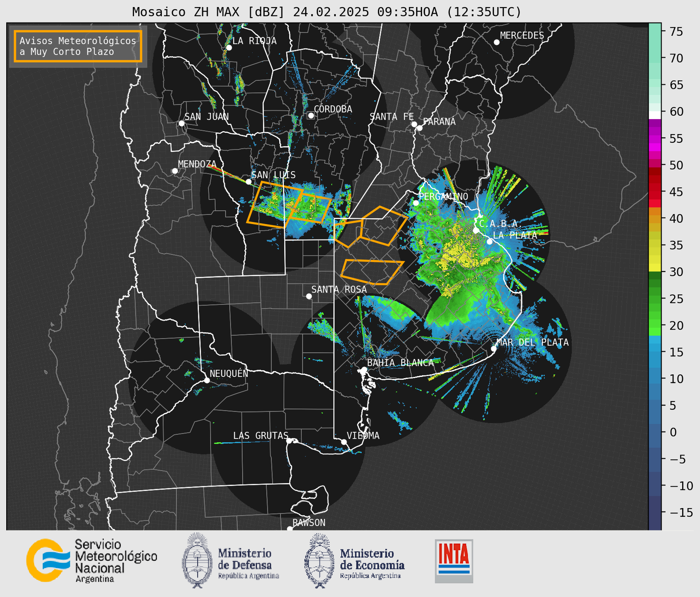Viewport: 700px width, 597px height.
Task: Click the SANTA FE city label
Action: tap(392, 117)
